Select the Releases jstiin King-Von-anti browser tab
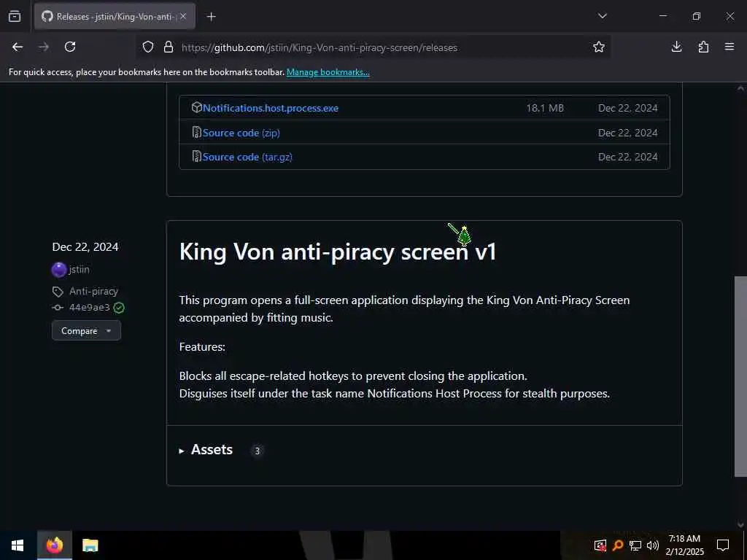The width and height of the screenshot is (747, 560). [115, 17]
